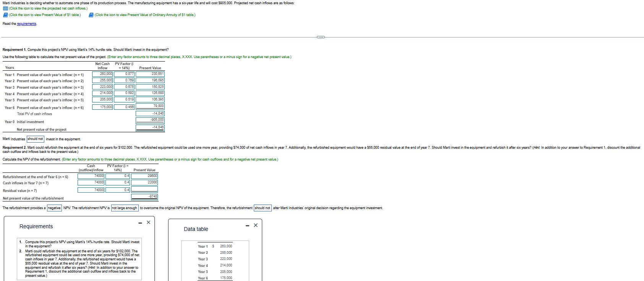Screen dimensions: 644x281
Task: Select Year 6 Present Value field
Action: click(150, 106)
